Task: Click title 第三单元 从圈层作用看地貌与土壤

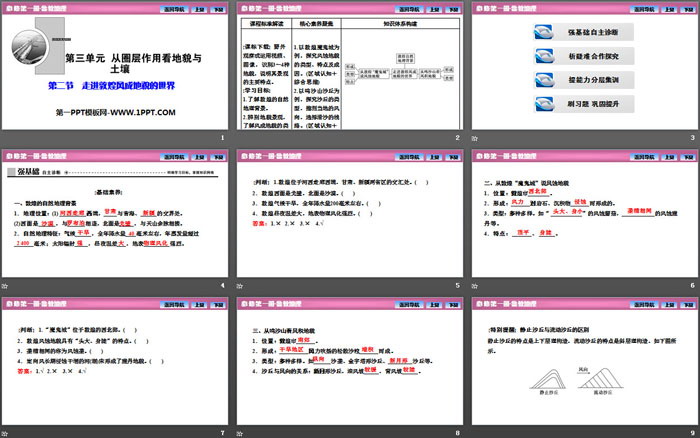Action: [133, 63]
